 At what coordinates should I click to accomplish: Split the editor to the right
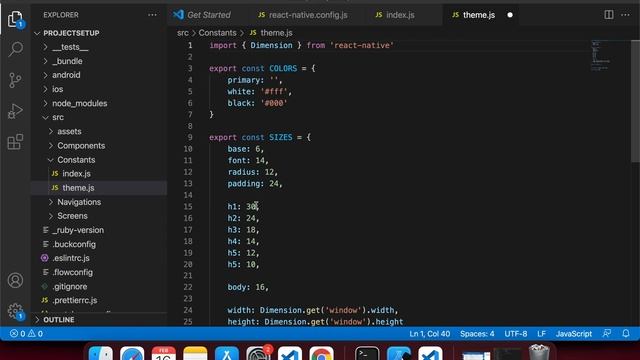pyautogui.click(x=609, y=15)
